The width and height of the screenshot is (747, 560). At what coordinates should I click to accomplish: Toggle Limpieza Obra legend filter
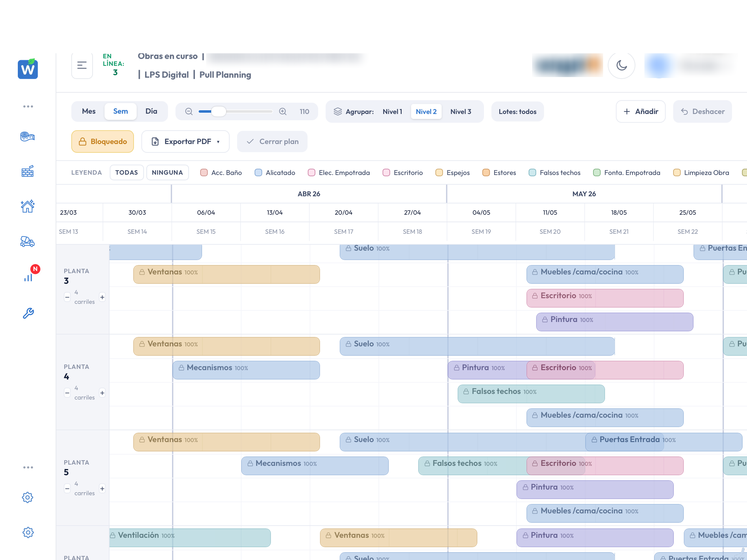click(701, 173)
